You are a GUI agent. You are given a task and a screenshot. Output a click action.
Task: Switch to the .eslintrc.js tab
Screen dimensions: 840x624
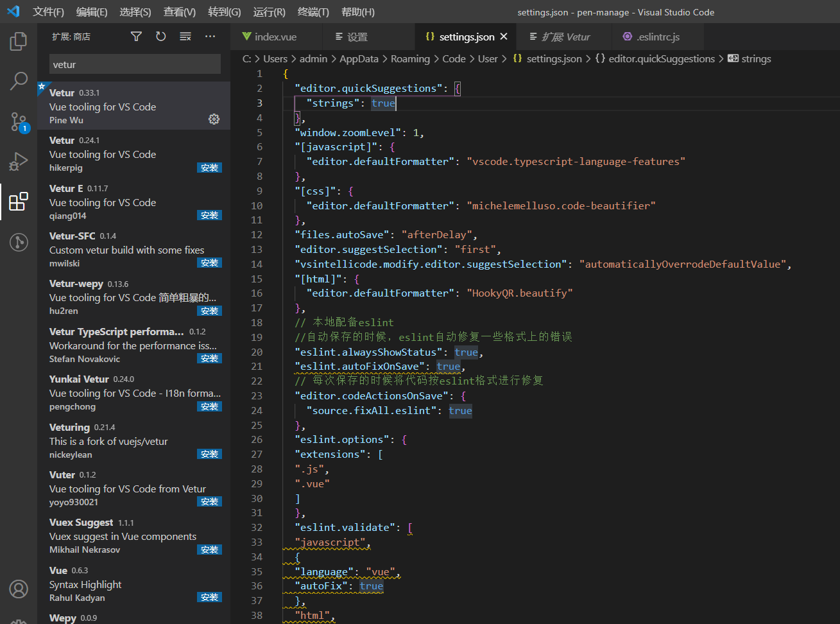[658, 37]
